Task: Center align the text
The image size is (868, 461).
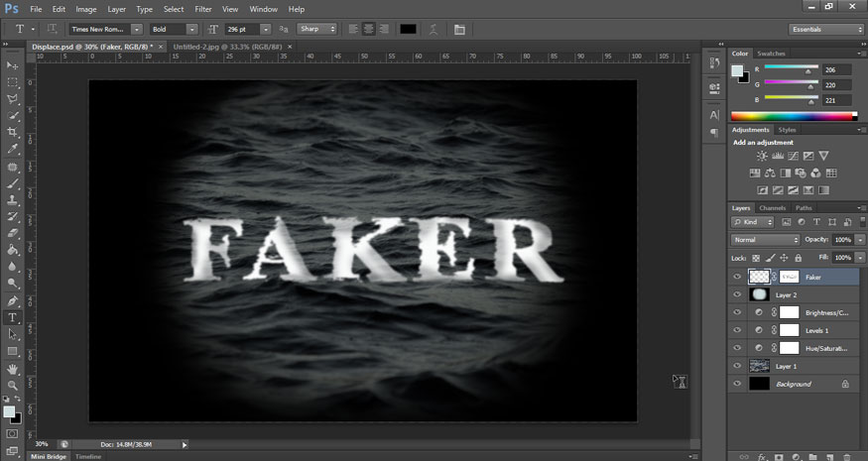Action: [x=368, y=30]
